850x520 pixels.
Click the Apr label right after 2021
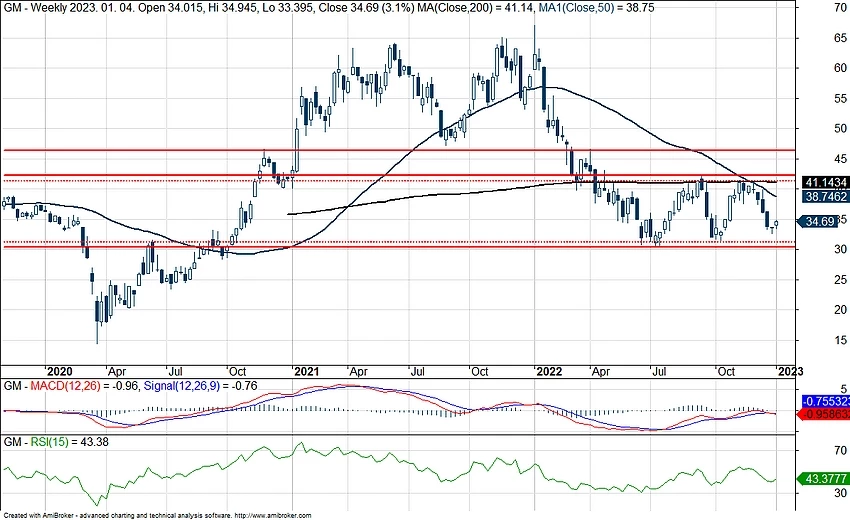coord(358,372)
